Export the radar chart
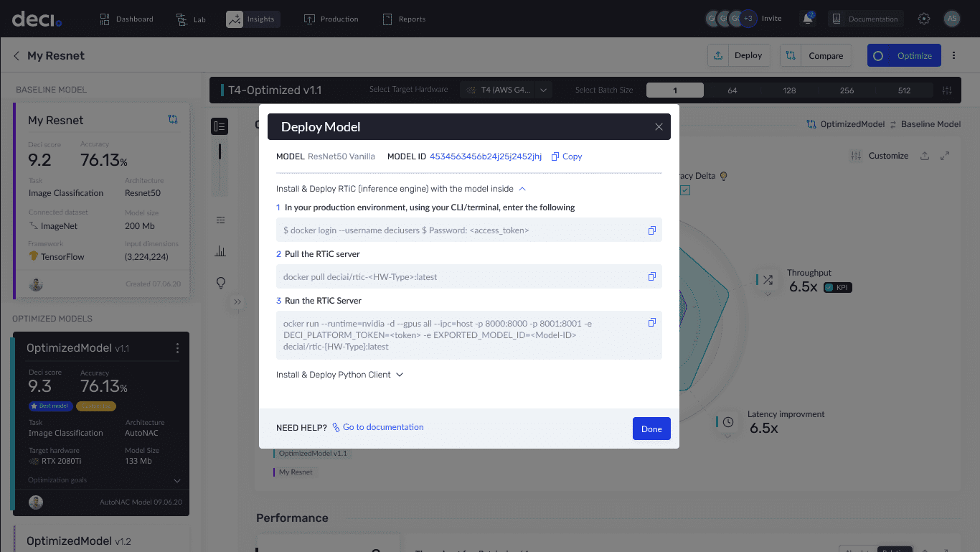980x552 pixels. (925, 156)
